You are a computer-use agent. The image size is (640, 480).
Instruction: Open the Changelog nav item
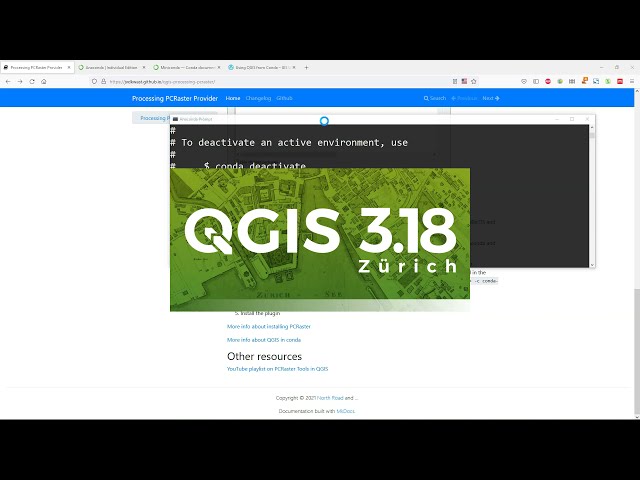(258, 98)
